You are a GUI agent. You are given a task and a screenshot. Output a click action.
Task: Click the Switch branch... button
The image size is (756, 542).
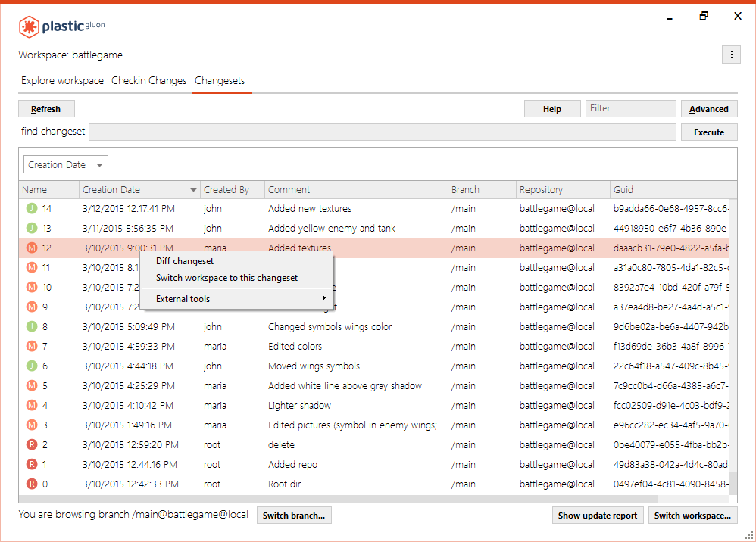[294, 516]
